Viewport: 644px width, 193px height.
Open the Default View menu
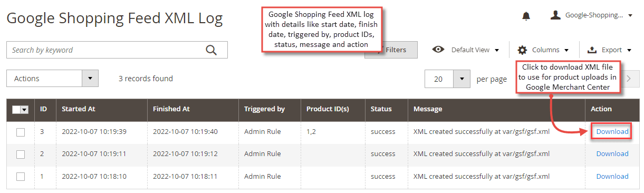[466, 50]
